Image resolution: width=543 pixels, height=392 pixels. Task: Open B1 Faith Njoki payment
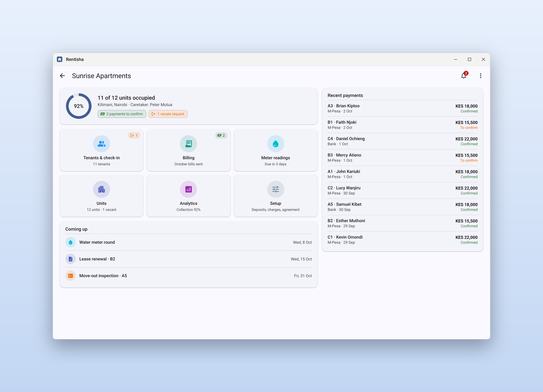(x=402, y=125)
